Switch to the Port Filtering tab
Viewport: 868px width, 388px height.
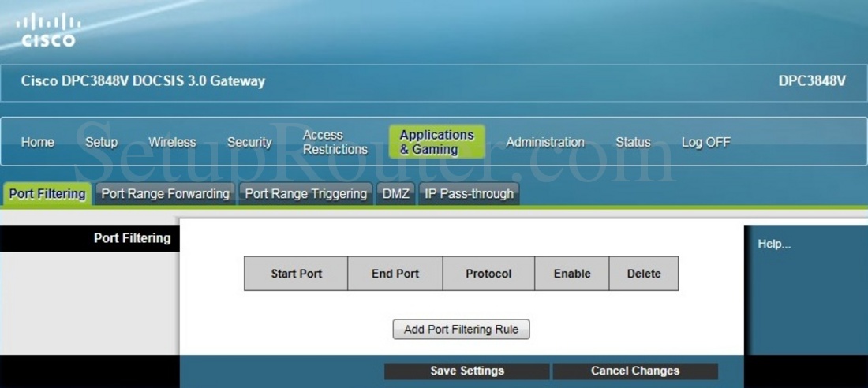(47, 194)
